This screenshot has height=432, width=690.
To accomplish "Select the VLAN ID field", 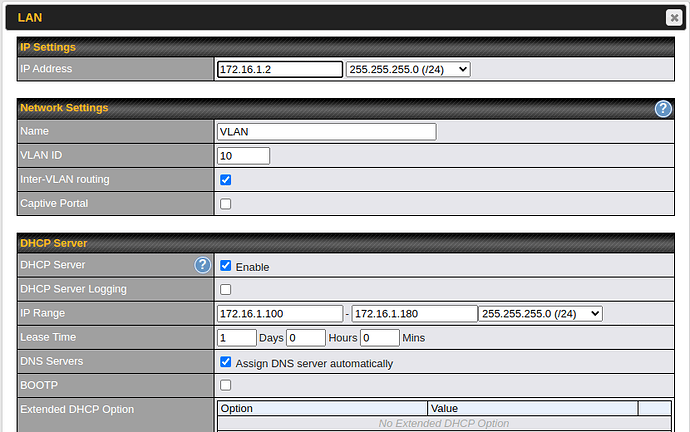I will tap(243, 155).
